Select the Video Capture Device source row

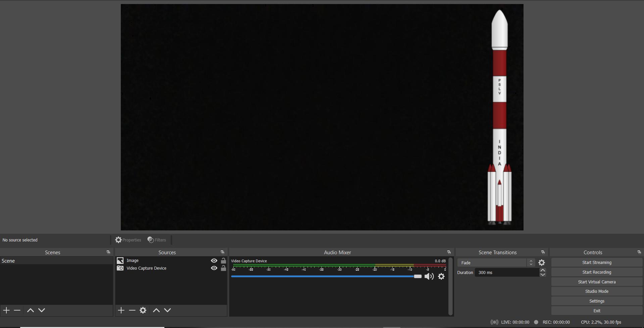[171, 268]
